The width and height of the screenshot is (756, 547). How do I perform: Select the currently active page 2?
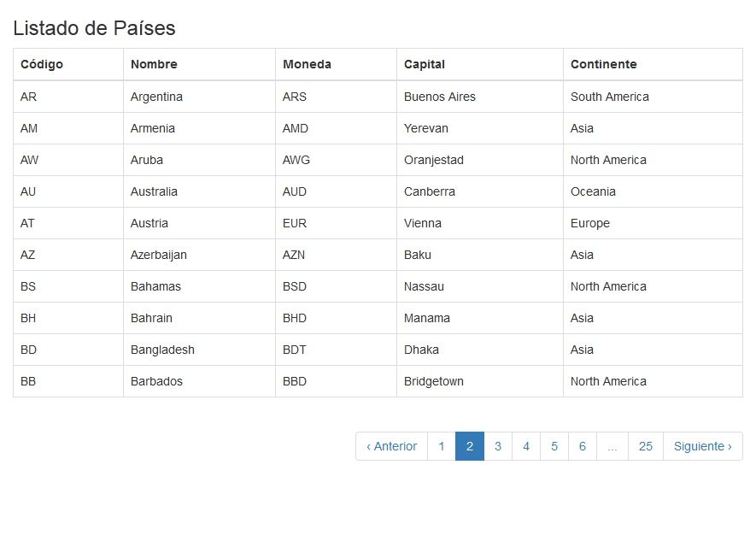tap(469, 446)
